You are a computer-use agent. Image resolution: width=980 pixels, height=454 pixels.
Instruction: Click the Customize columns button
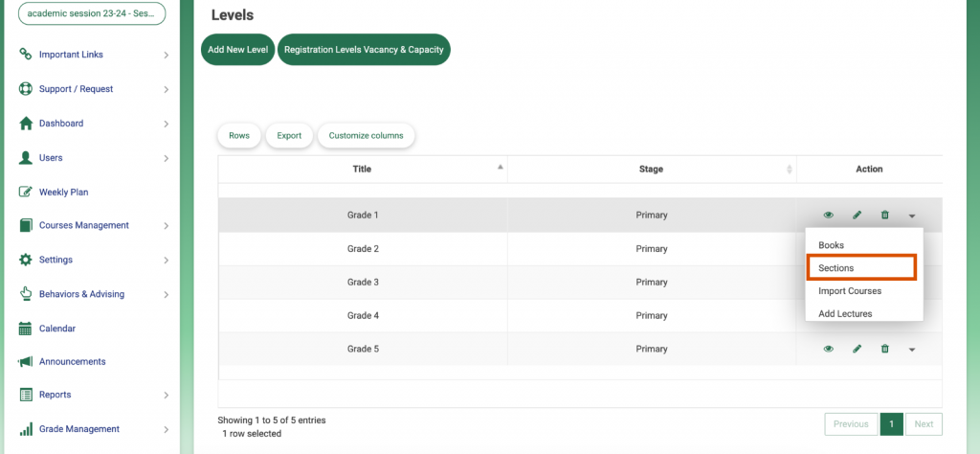coord(367,136)
